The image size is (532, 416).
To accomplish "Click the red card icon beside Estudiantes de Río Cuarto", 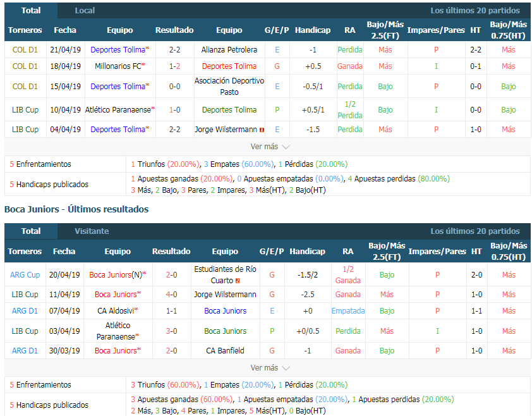I will tap(238, 281).
